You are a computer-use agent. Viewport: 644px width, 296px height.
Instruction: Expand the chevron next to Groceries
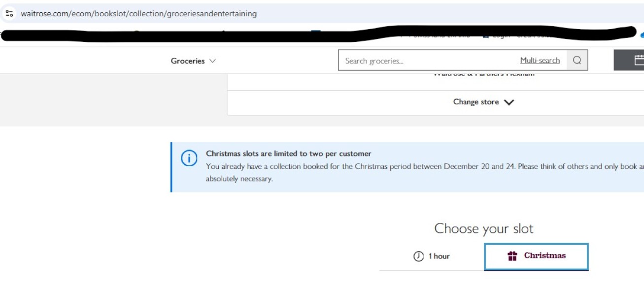tap(213, 61)
